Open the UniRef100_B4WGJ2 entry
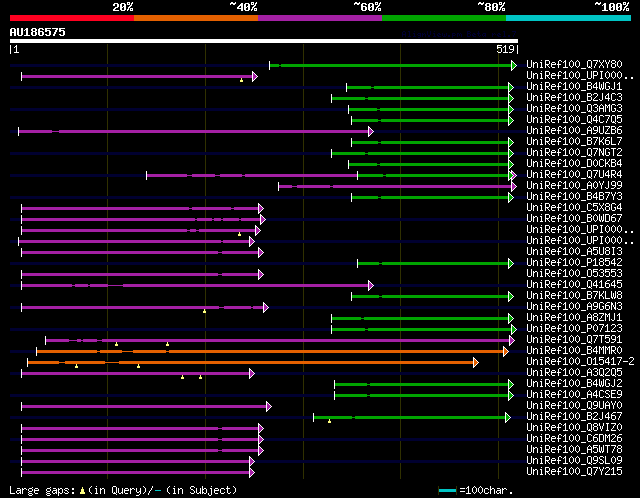 coord(574,384)
